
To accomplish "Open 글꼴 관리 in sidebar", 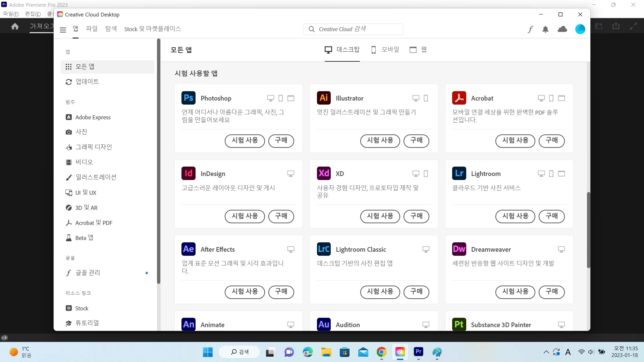I will [x=88, y=273].
